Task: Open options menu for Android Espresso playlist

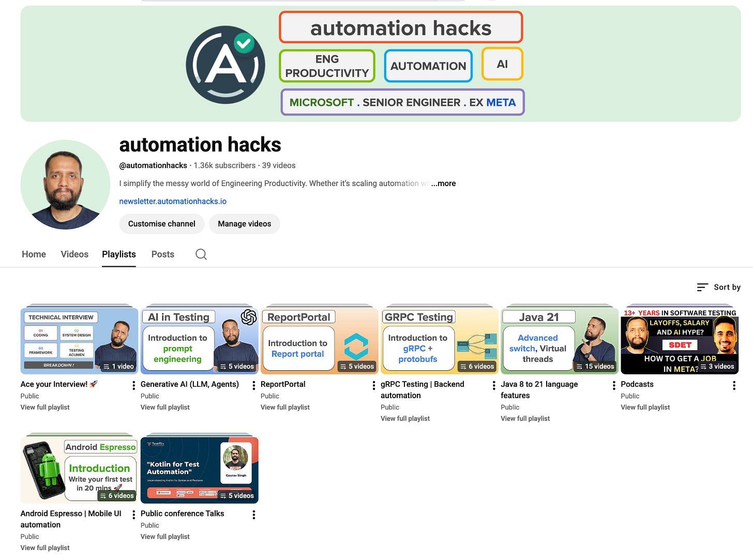Action: tap(133, 514)
